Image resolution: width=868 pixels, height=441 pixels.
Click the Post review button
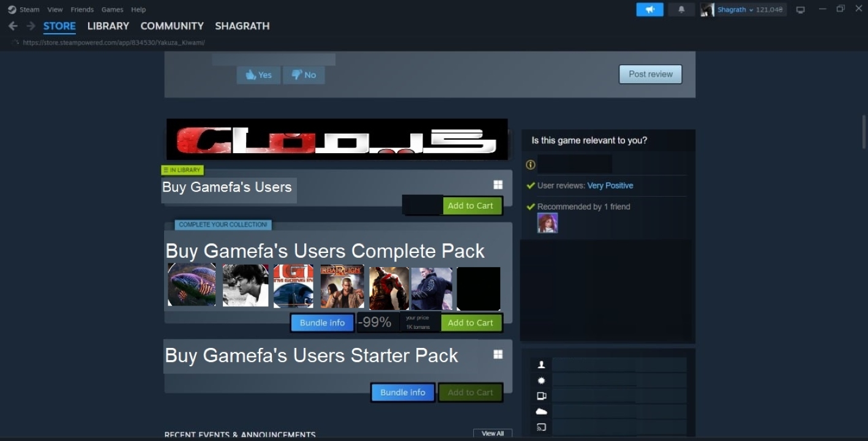[650, 74]
